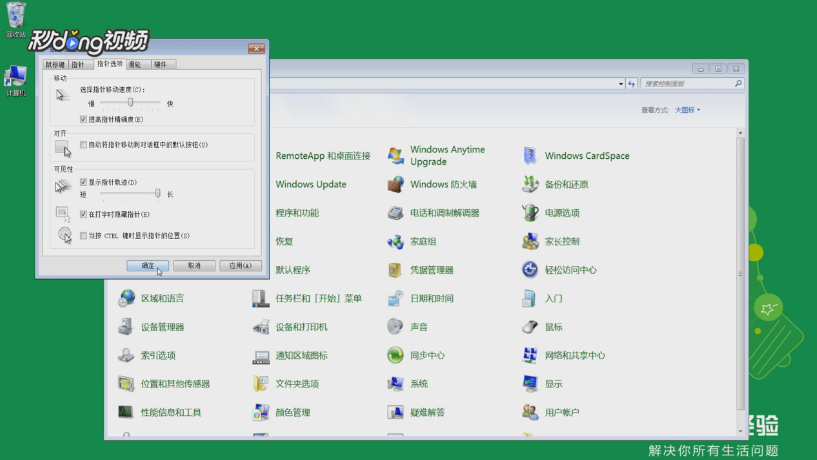Viewport: 817px width, 460px height.
Task: Open the Windows CardSpace icon
Action: coord(530,156)
